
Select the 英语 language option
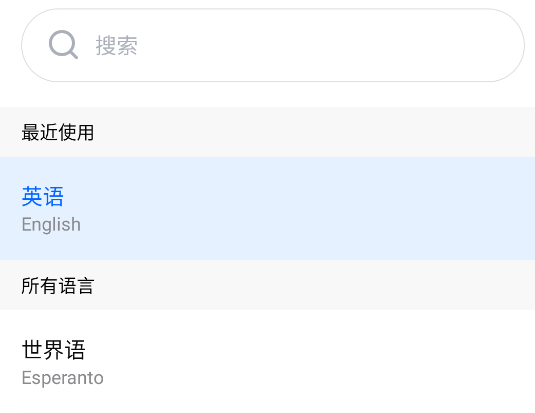(x=268, y=209)
